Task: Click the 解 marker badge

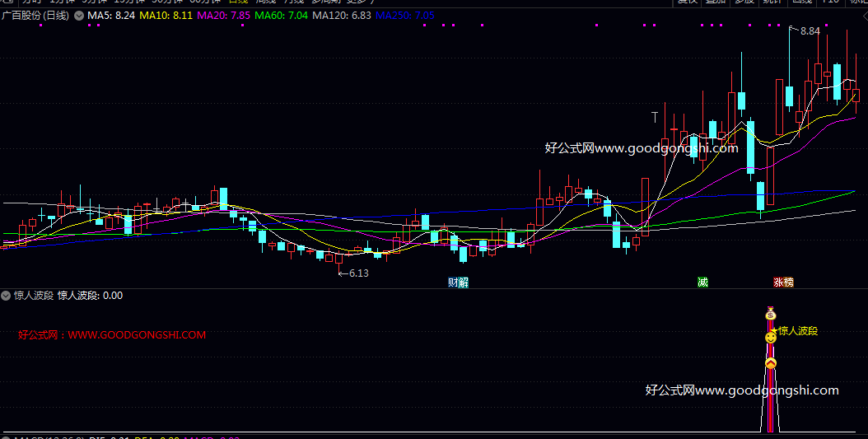Action: [464, 283]
